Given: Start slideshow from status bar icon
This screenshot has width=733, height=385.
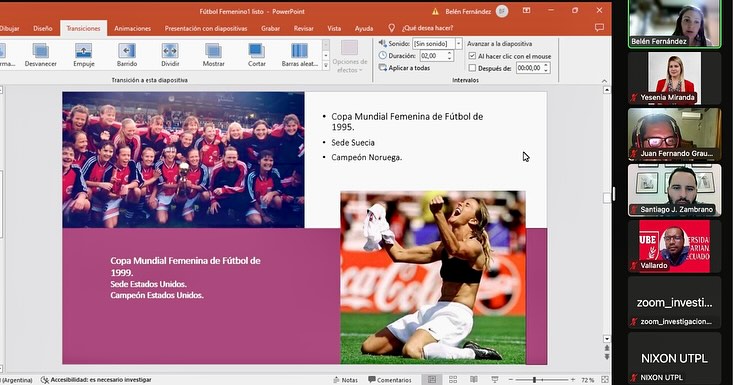Looking at the screenshot, I should pos(495,379).
